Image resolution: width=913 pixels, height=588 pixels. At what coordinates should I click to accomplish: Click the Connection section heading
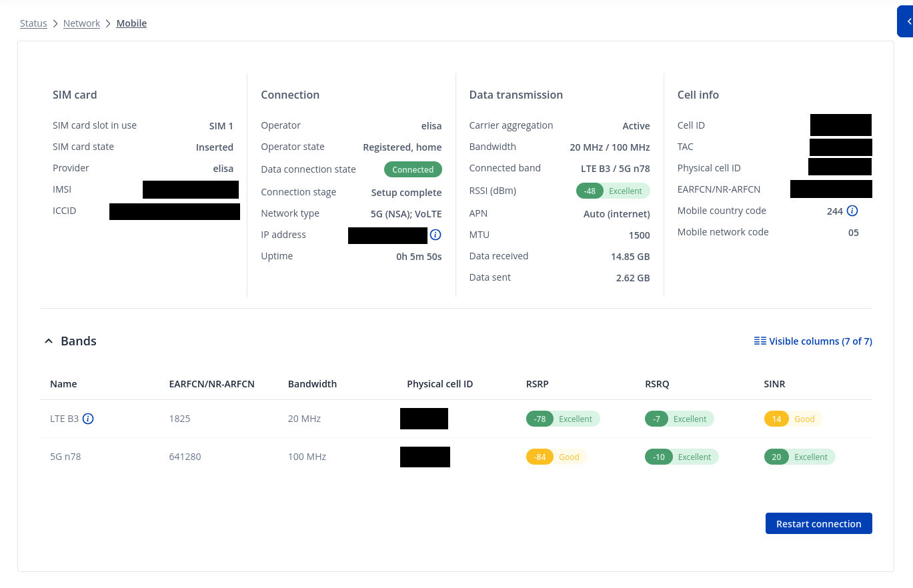pyautogui.click(x=290, y=95)
